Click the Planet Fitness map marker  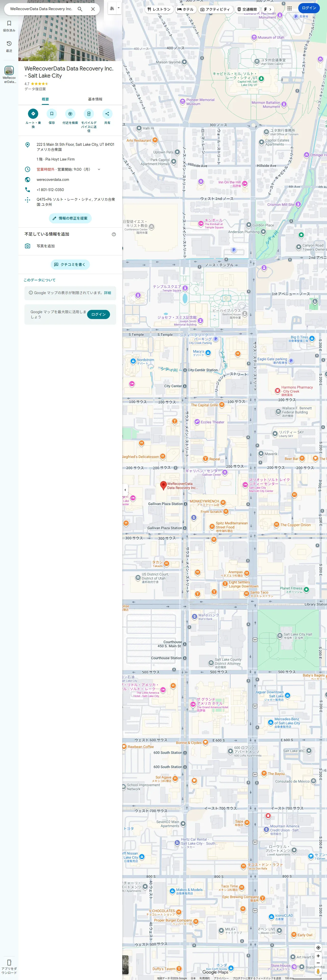coord(306,590)
